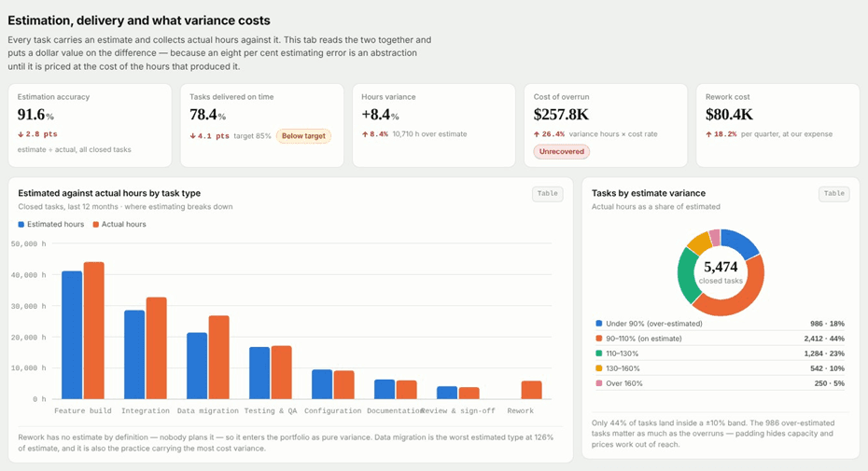Select the Integration estimated hours bar
This screenshot has height=471, width=868.
(134, 354)
